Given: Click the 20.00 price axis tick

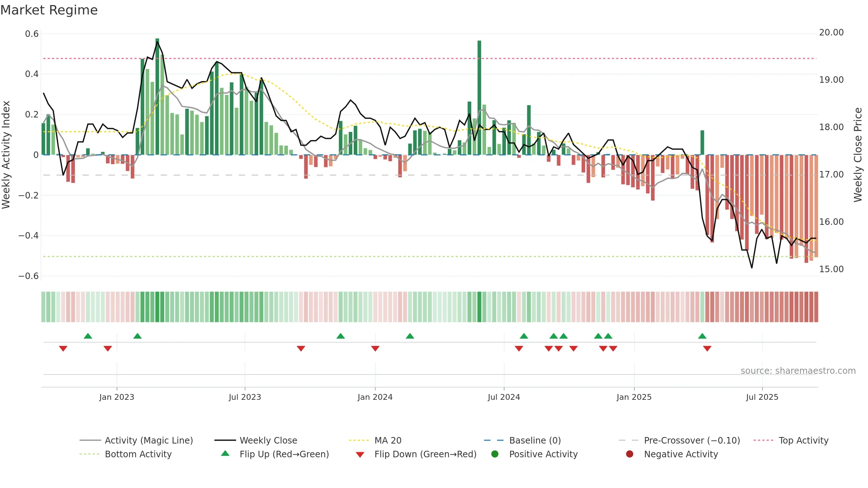Looking at the screenshot, I should point(831,33).
